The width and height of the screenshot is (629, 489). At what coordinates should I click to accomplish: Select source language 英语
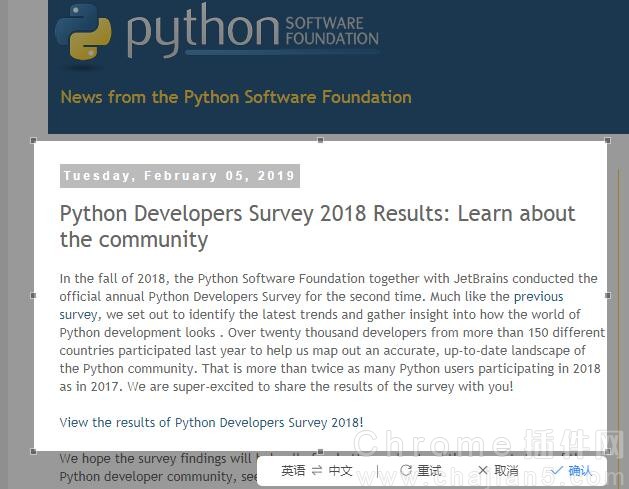(x=293, y=471)
